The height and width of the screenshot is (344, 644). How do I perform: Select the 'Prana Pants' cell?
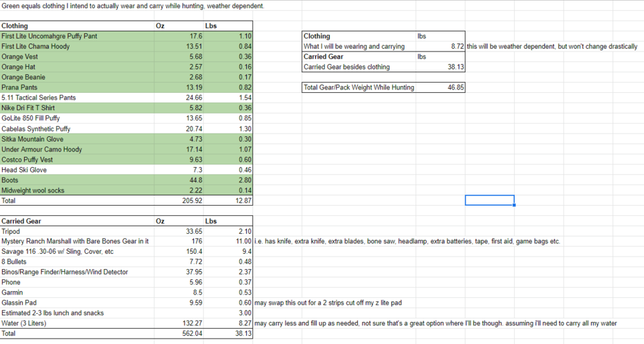click(77, 87)
